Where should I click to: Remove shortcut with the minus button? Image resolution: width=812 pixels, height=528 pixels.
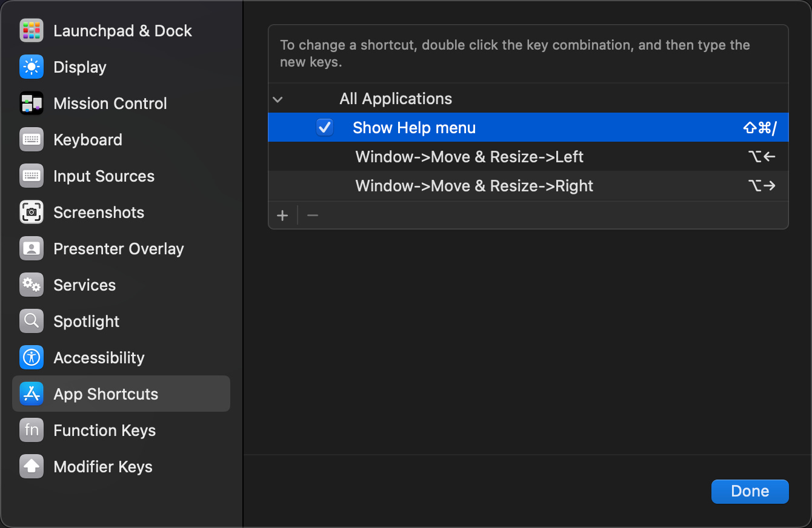tap(313, 216)
